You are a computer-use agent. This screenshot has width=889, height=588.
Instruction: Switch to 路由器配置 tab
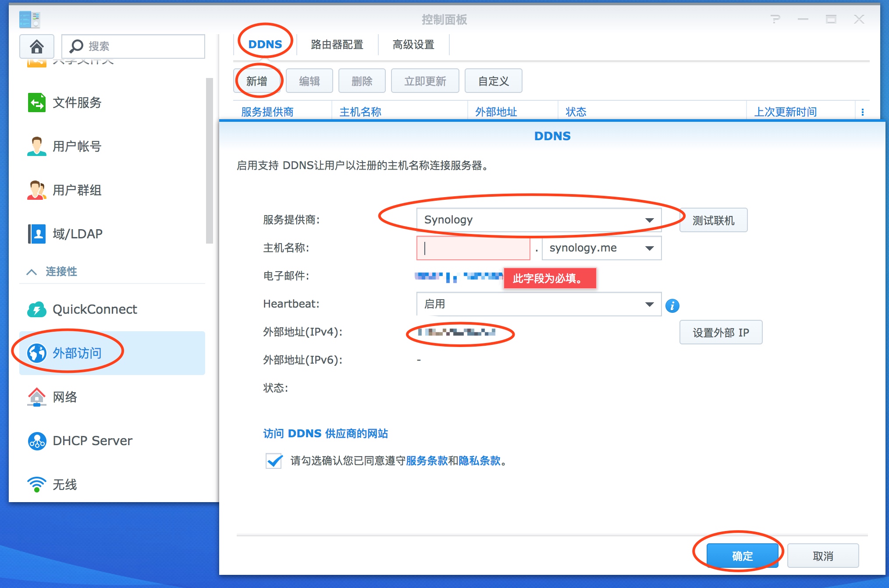[x=337, y=44]
